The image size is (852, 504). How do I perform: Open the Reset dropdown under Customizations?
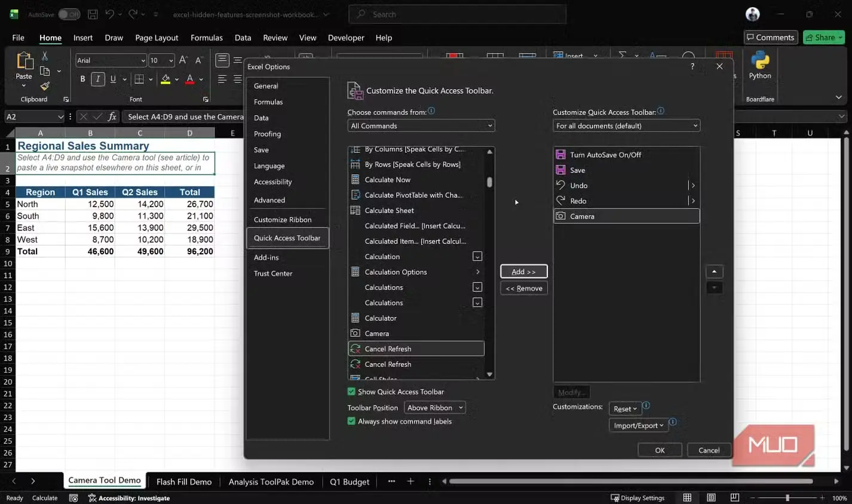(x=625, y=408)
